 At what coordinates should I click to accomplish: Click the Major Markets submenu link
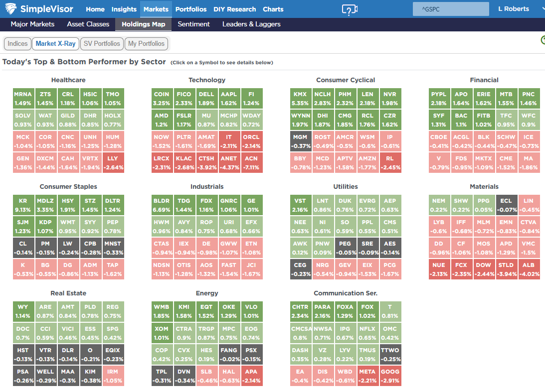pyautogui.click(x=32, y=24)
